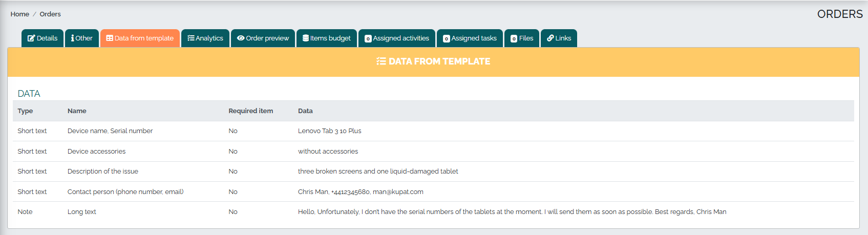
Task: Click the Assigned activities count badge
Action: (368, 39)
